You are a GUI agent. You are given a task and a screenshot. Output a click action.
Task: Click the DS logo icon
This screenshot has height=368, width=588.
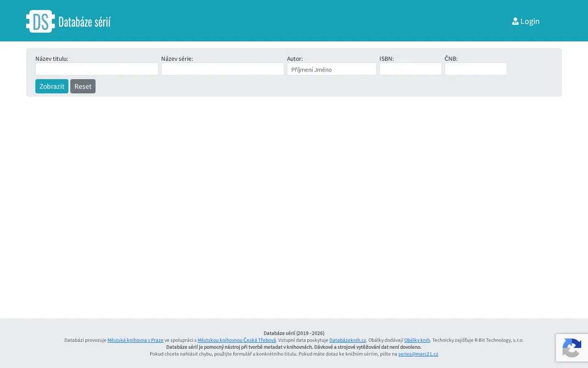pyautogui.click(x=40, y=21)
